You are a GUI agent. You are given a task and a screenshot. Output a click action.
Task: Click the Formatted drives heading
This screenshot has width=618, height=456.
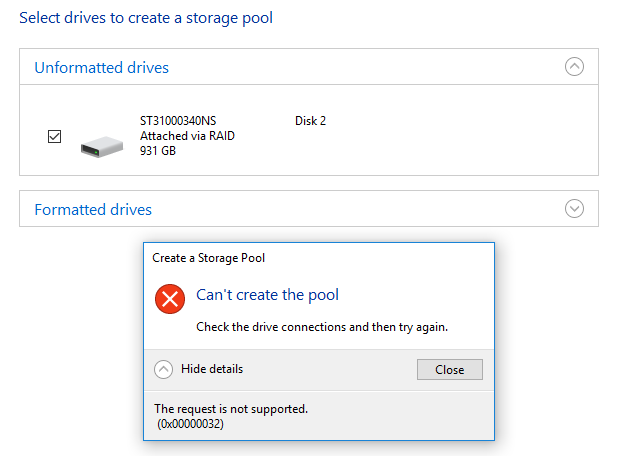point(93,210)
